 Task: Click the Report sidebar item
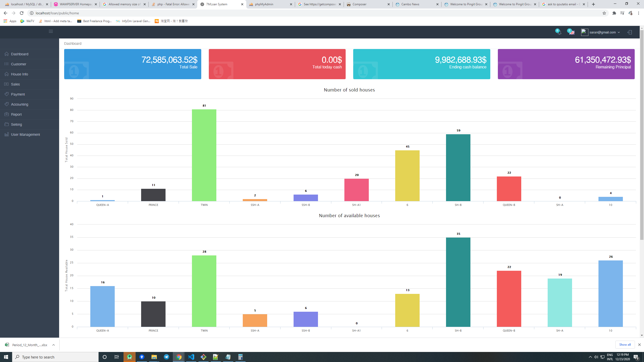tap(16, 114)
